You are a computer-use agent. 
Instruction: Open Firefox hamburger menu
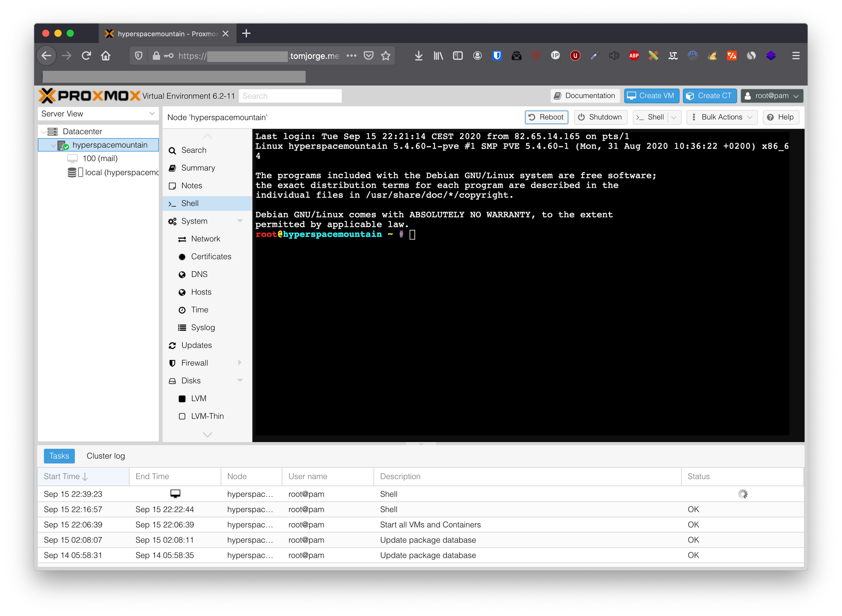pyautogui.click(x=796, y=56)
